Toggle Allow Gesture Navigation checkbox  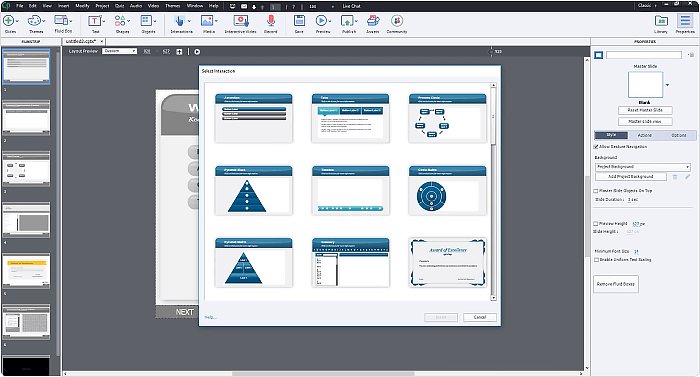click(596, 147)
